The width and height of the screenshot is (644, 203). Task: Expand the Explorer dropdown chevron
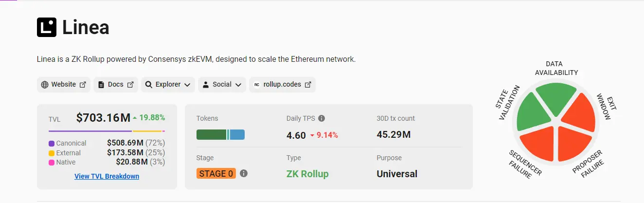click(x=187, y=85)
